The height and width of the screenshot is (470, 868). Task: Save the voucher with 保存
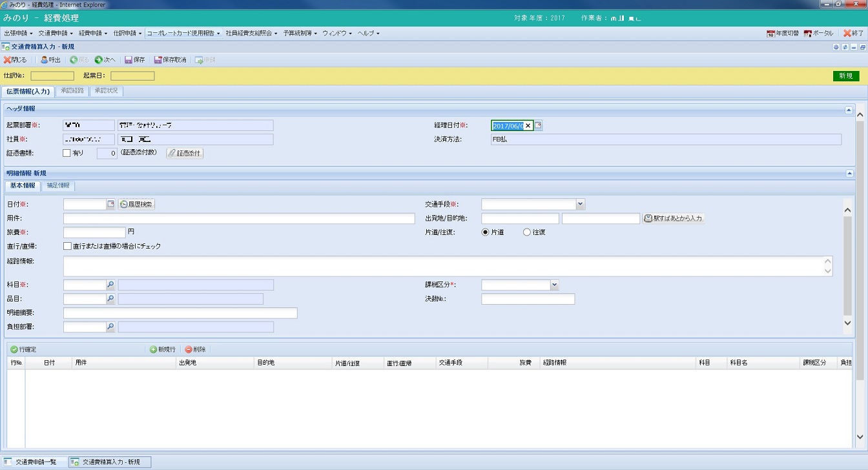(x=134, y=60)
